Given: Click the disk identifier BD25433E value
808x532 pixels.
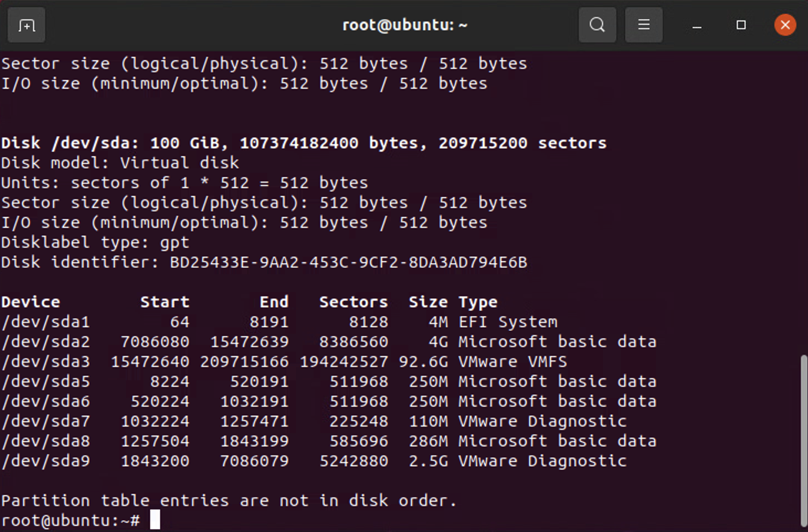Looking at the screenshot, I should pos(349,262).
